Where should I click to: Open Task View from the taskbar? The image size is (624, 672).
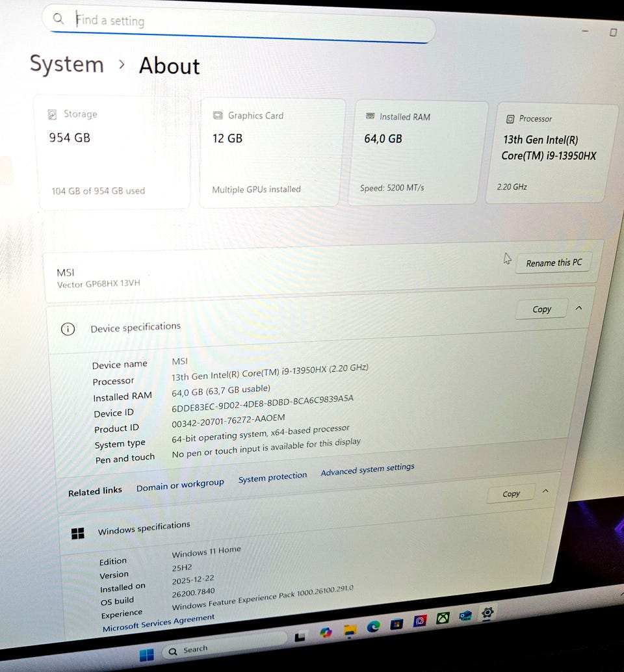(x=300, y=636)
